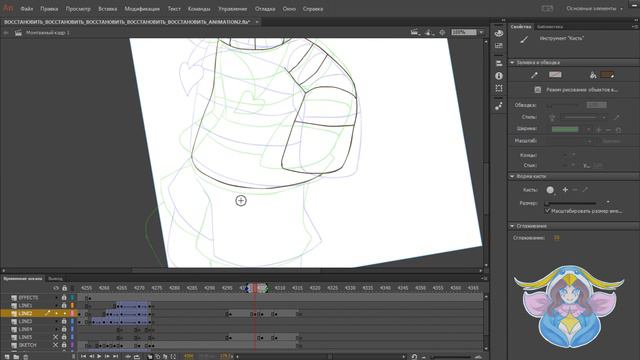This screenshot has width=640, height=360.
Task: Click the New Folder icon under layers
Action: [16, 357]
